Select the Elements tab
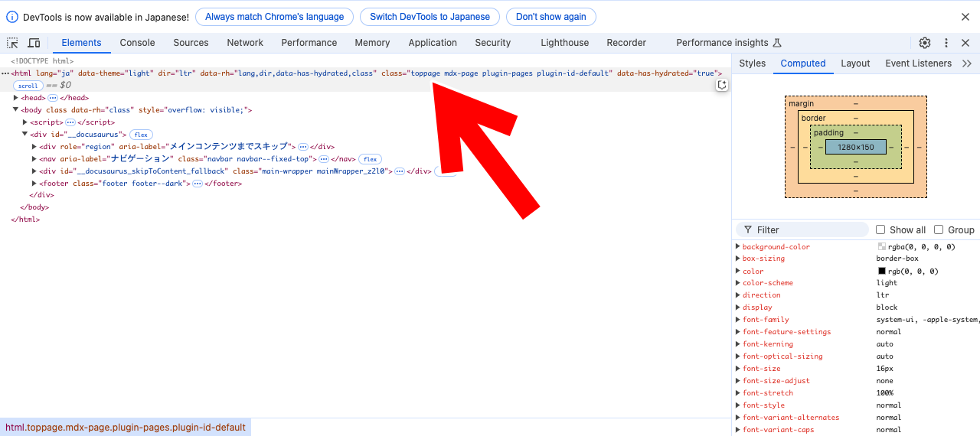The image size is (980, 436). (x=81, y=43)
